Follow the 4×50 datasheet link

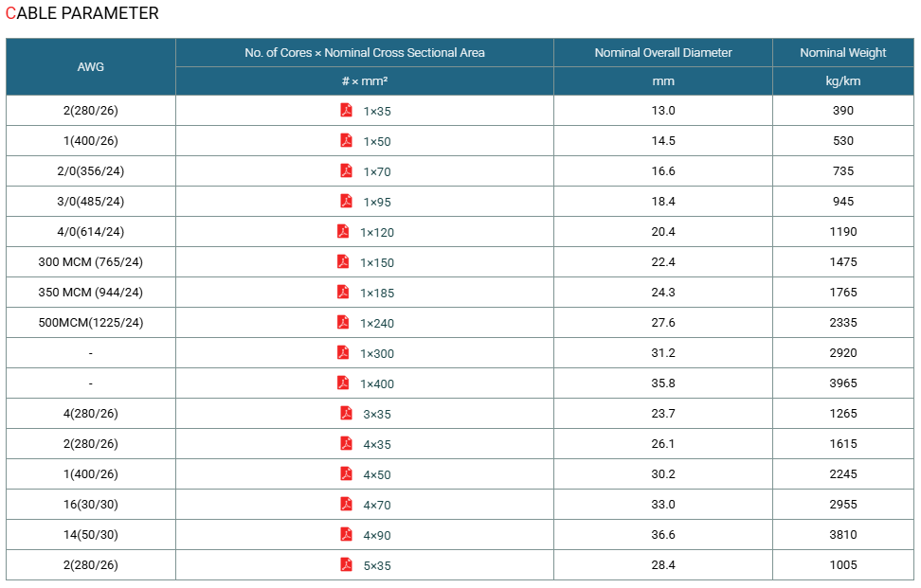[x=377, y=474]
